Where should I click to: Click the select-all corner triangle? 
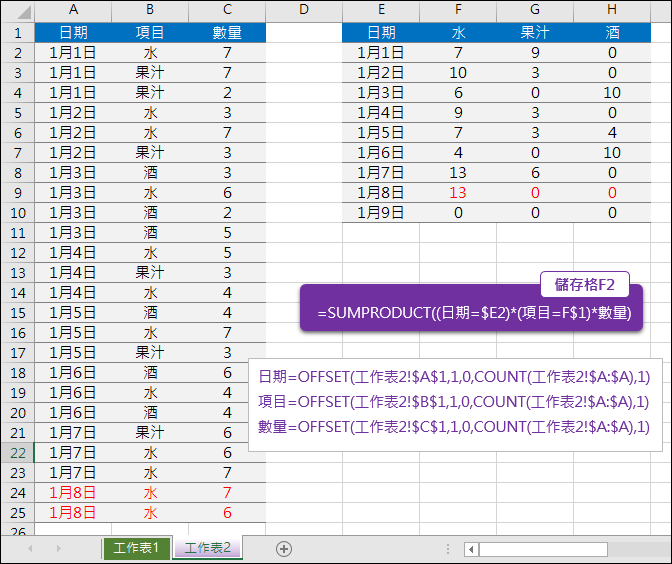point(24,12)
